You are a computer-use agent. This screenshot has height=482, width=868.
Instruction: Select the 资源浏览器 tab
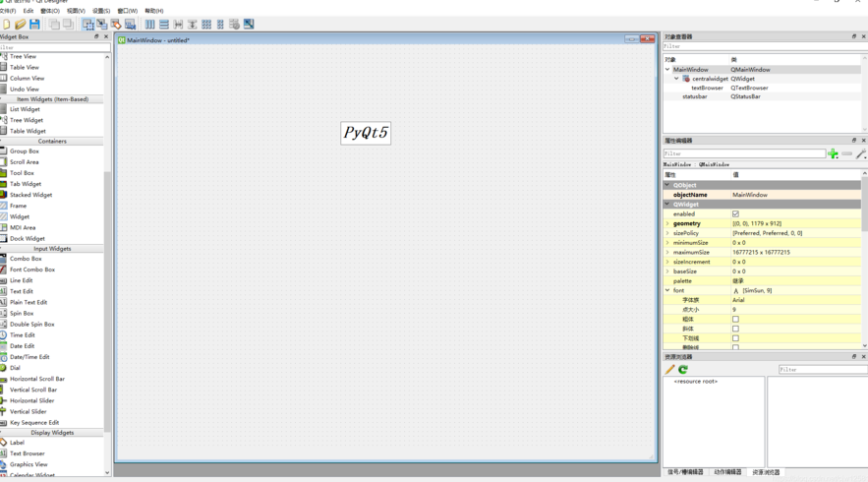[x=766, y=472]
